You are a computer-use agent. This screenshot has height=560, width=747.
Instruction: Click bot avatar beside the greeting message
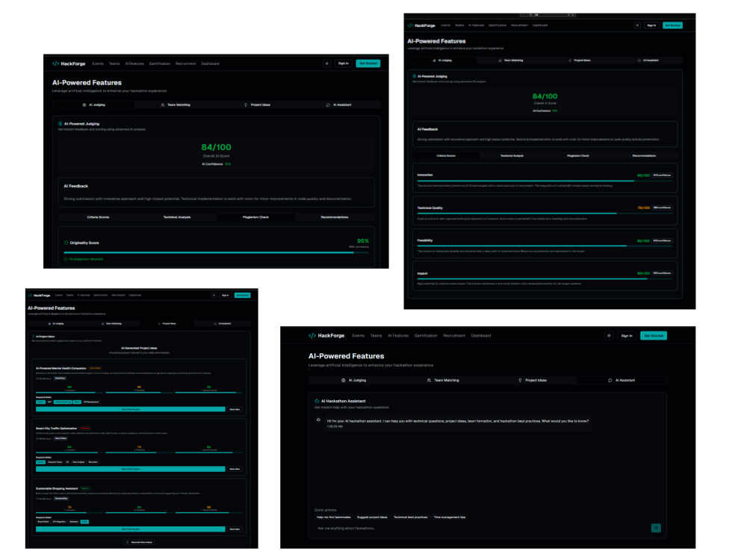pos(319,420)
